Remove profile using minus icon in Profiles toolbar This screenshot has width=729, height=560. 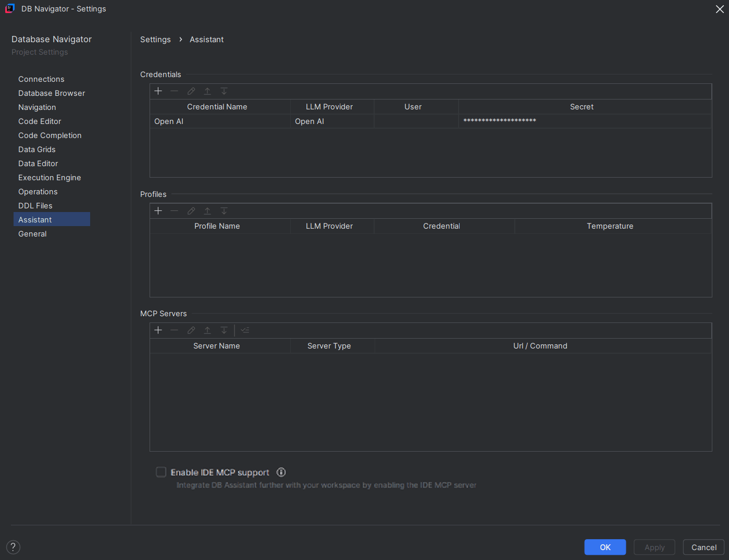[x=175, y=211]
